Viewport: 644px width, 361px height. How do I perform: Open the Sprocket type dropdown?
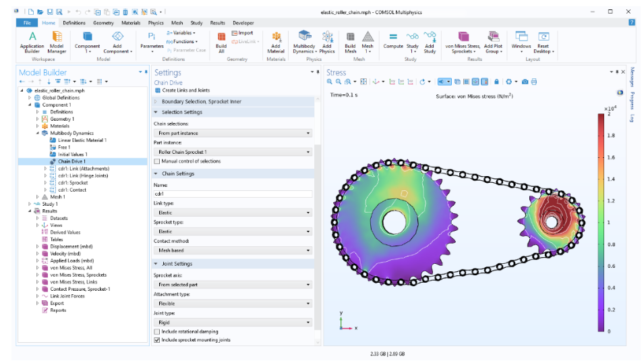(233, 231)
